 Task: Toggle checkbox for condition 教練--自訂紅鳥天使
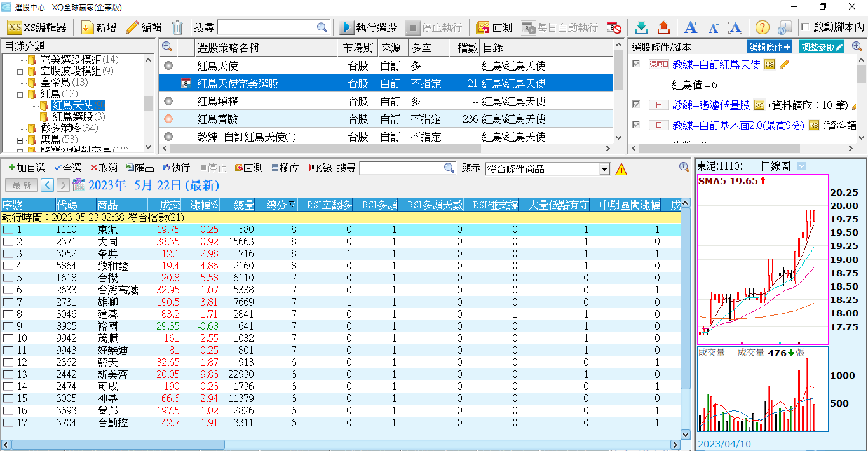pos(637,64)
